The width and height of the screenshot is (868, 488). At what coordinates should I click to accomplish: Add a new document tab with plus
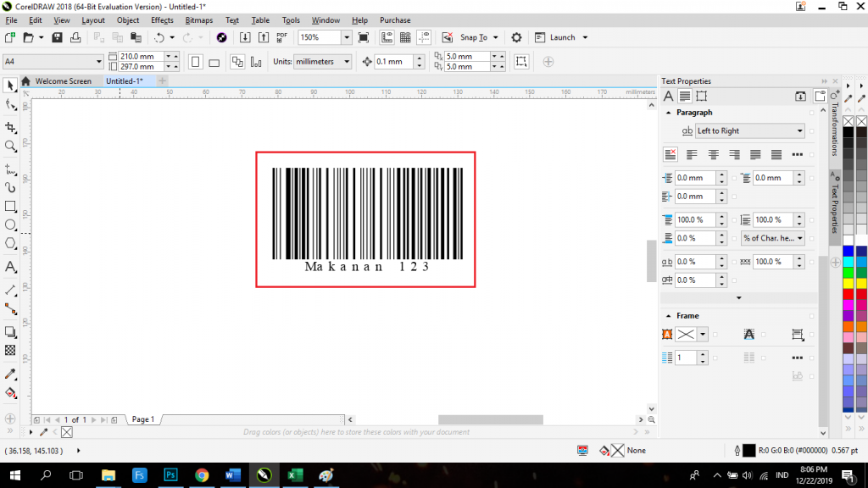(x=162, y=80)
